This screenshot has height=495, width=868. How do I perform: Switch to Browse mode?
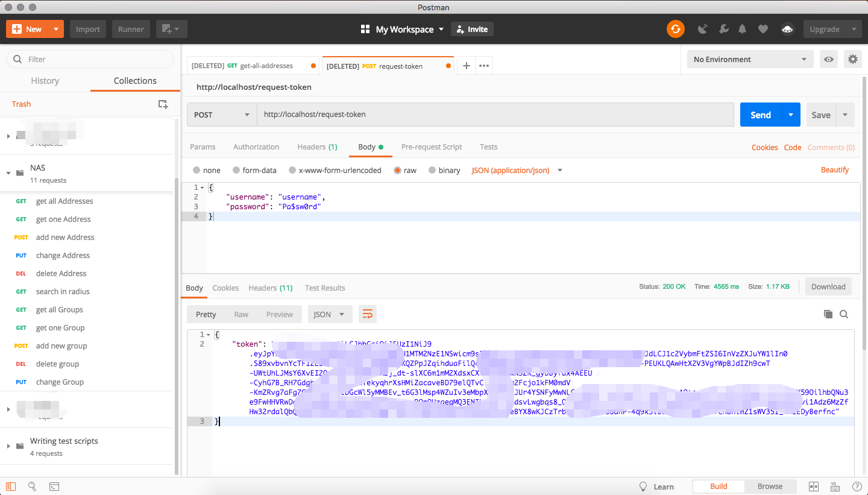tap(770, 487)
